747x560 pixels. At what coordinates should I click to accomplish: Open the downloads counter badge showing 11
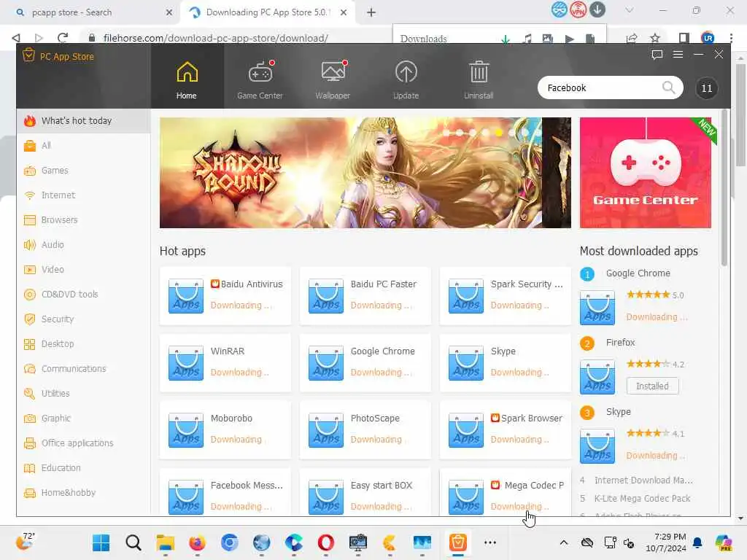(706, 88)
